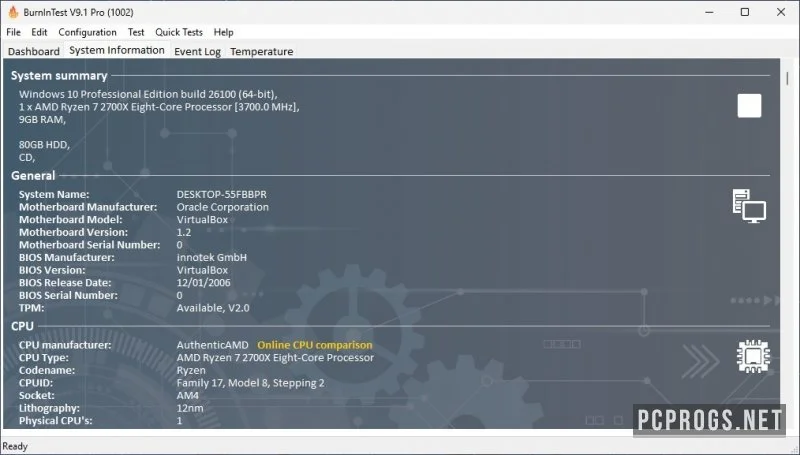The width and height of the screenshot is (800, 455).
Task: Click the Oracle Corporation manufacturer value
Action: click(x=222, y=207)
